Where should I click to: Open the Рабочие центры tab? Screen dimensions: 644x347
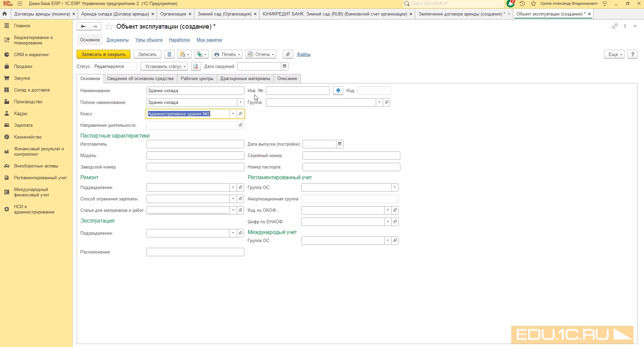(197, 79)
